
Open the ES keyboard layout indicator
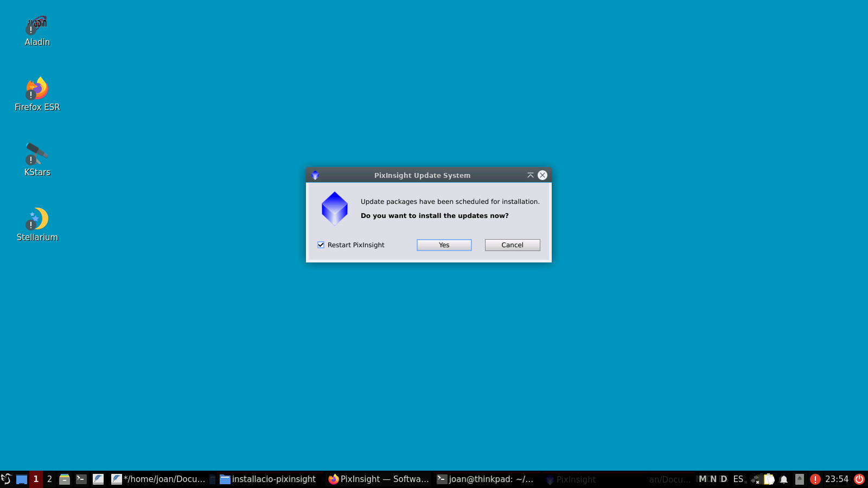tap(738, 479)
